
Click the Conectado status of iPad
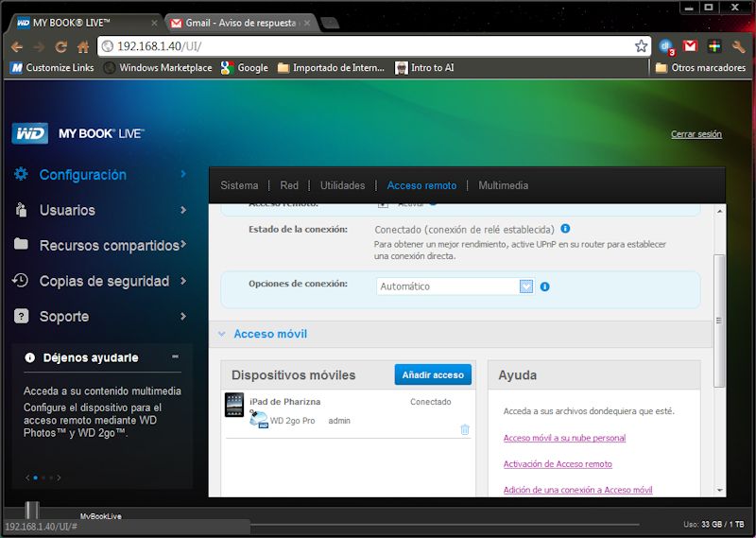(x=431, y=402)
